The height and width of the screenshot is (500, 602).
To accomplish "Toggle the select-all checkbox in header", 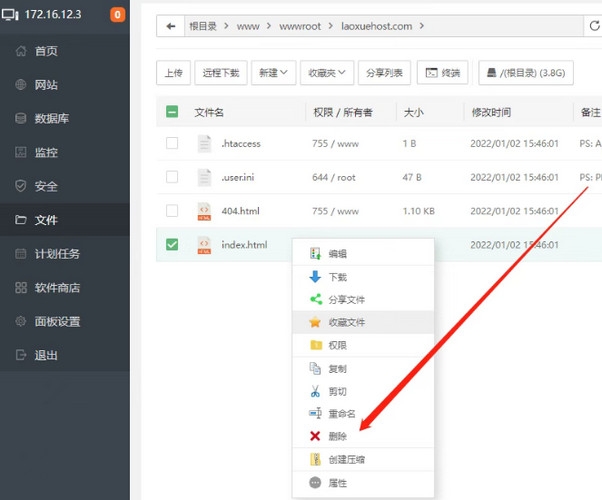I will point(172,113).
